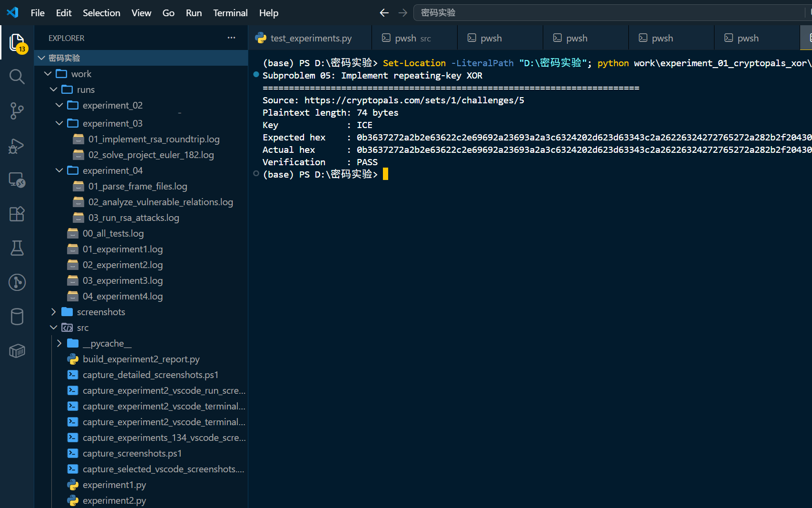
Task: Open Explorer more actions ellipsis
Action: pyautogui.click(x=231, y=38)
